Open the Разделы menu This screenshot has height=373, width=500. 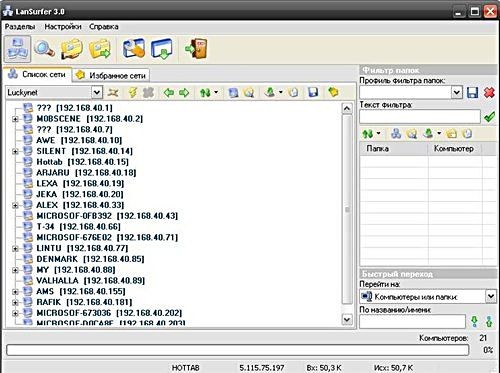click(20, 26)
